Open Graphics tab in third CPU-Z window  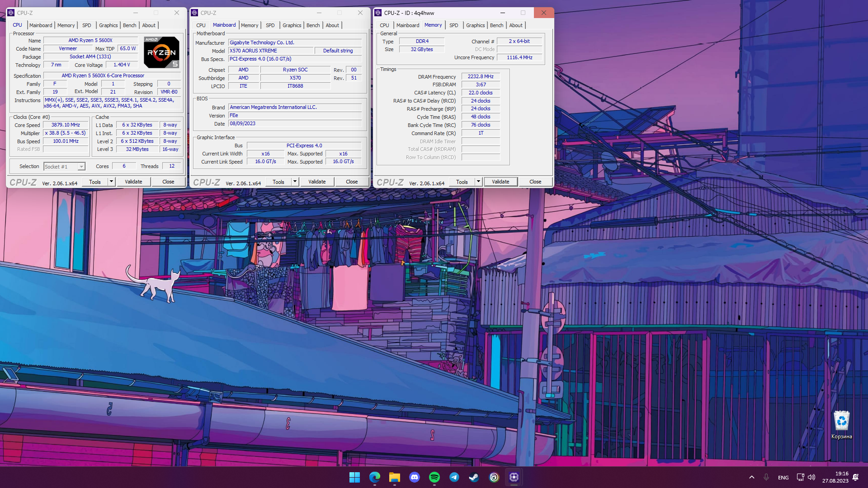pyautogui.click(x=476, y=25)
